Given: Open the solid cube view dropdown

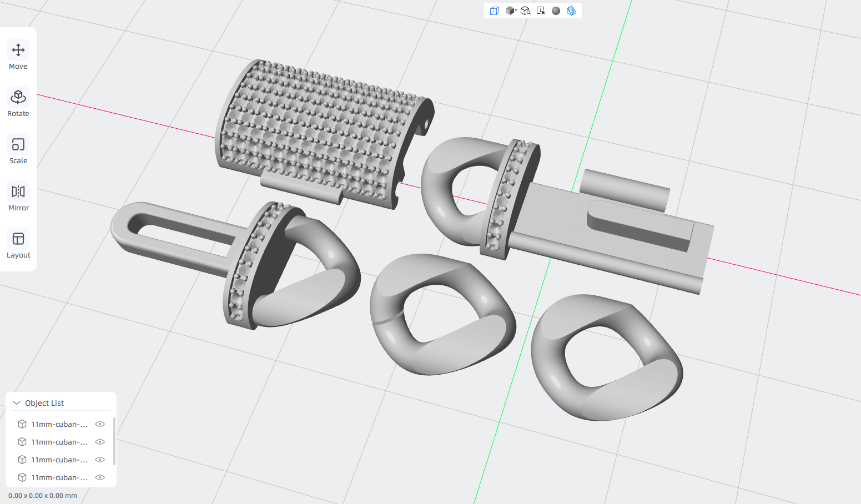Looking at the screenshot, I should point(511,11).
